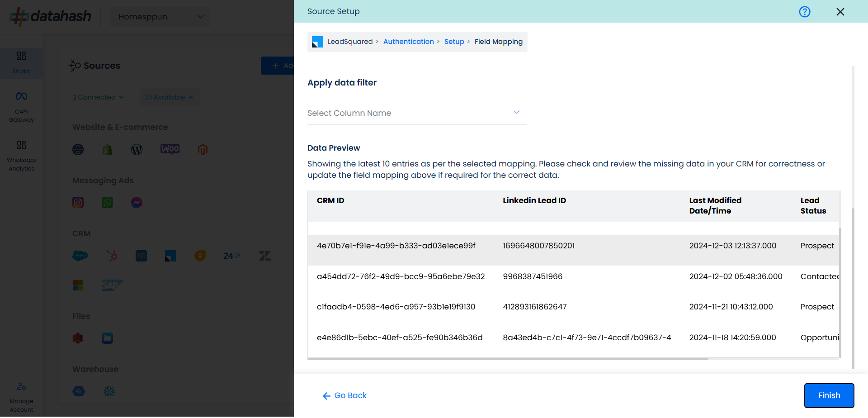Click the Finish button
Image resolution: width=868 pixels, height=418 pixels.
coord(829,396)
